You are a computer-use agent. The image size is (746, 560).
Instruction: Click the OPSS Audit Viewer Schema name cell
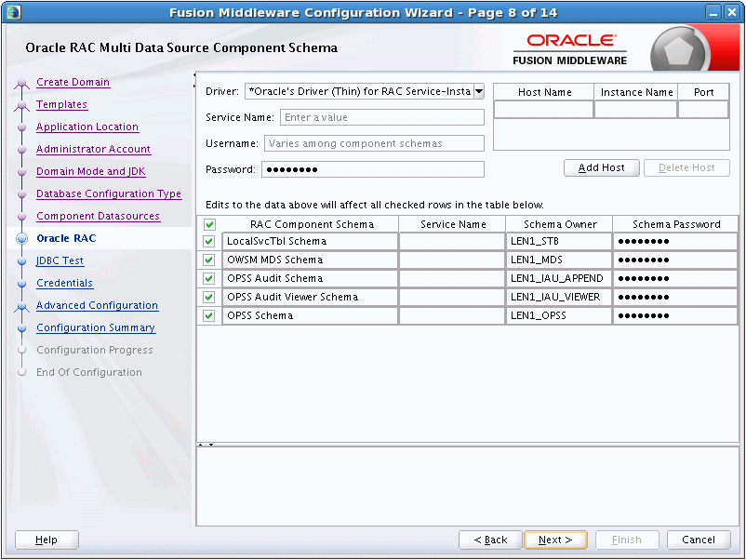click(x=310, y=297)
